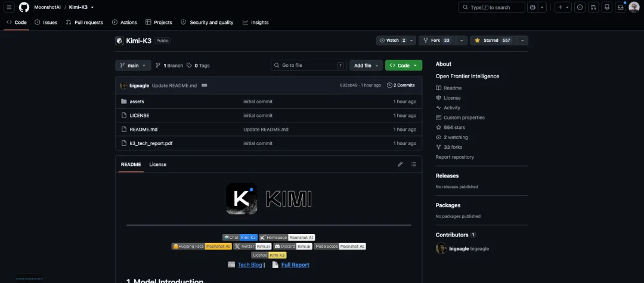
Task: Switch to the License tab in README panel
Action: coord(157,164)
